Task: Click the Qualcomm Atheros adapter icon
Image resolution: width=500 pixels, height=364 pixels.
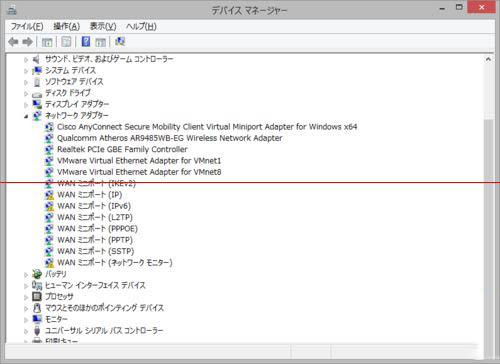Action: (x=49, y=138)
